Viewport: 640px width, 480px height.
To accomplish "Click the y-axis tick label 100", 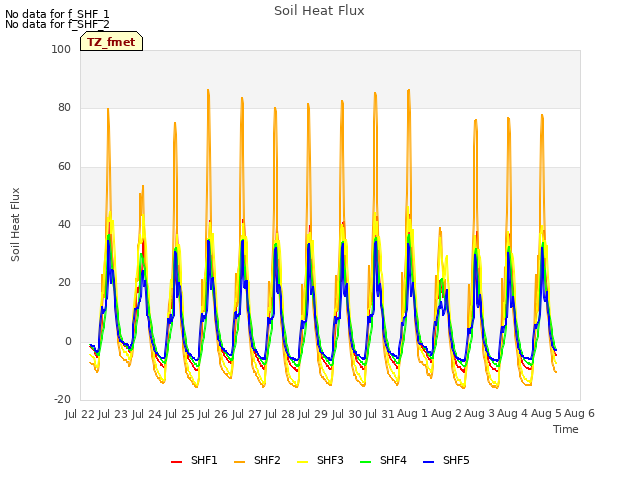I will 61,49.
